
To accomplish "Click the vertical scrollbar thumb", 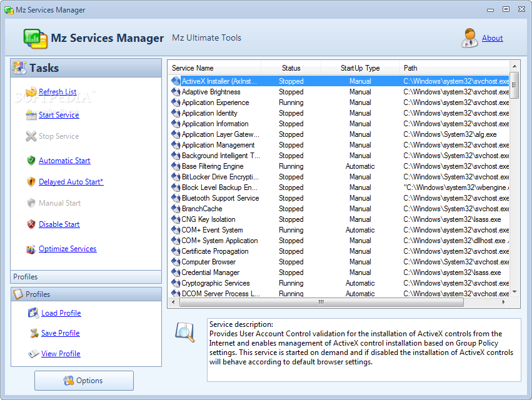I will (514, 85).
